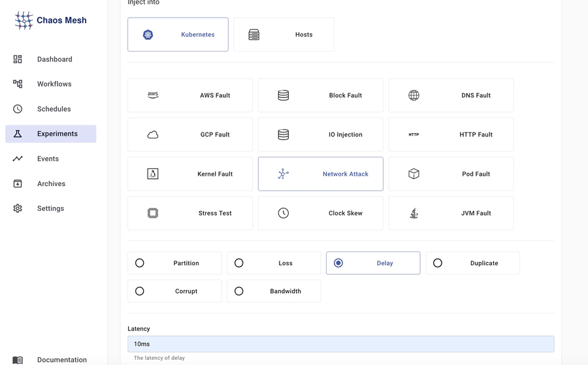Select the Kernel Fault icon

pyautogui.click(x=153, y=174)
